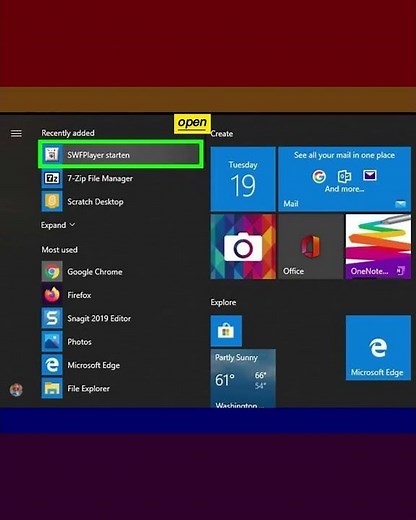Open the Camera tile
Viewport: 416px width, 520px height.
(x=243, y=247)
